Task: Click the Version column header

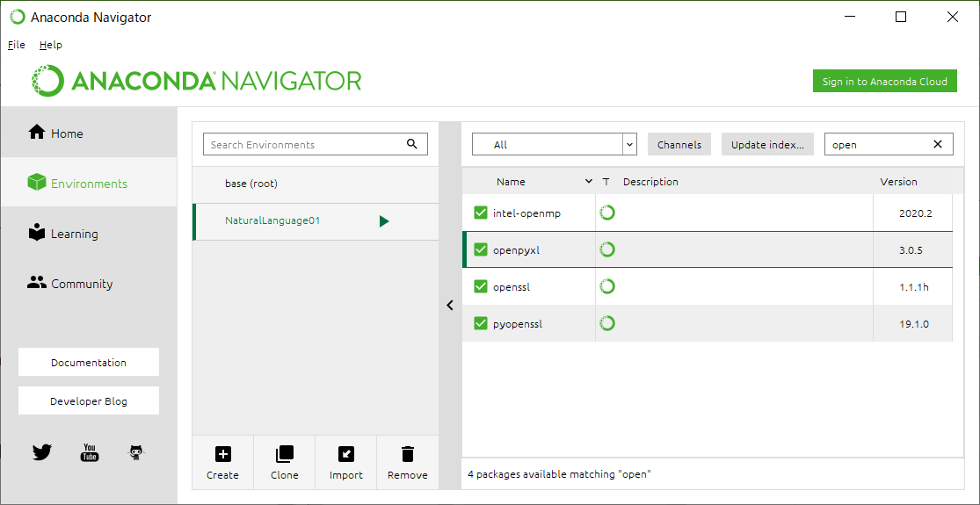Action: [x=898, y=182]
